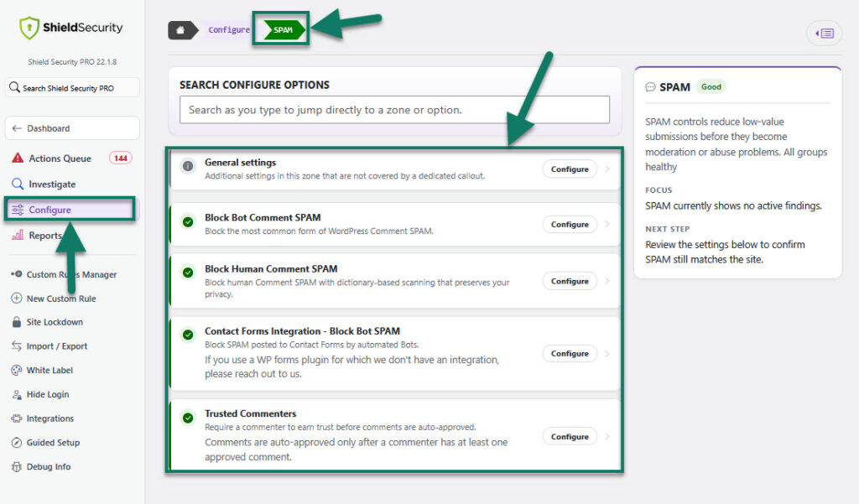Screen dimensions: 859x504
Task: Open Debug Info link
Action: (x=49, y=467)
